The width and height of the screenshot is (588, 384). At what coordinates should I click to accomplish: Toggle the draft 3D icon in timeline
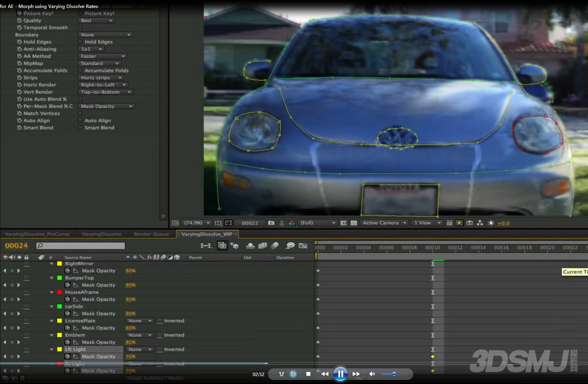[234, 246]
